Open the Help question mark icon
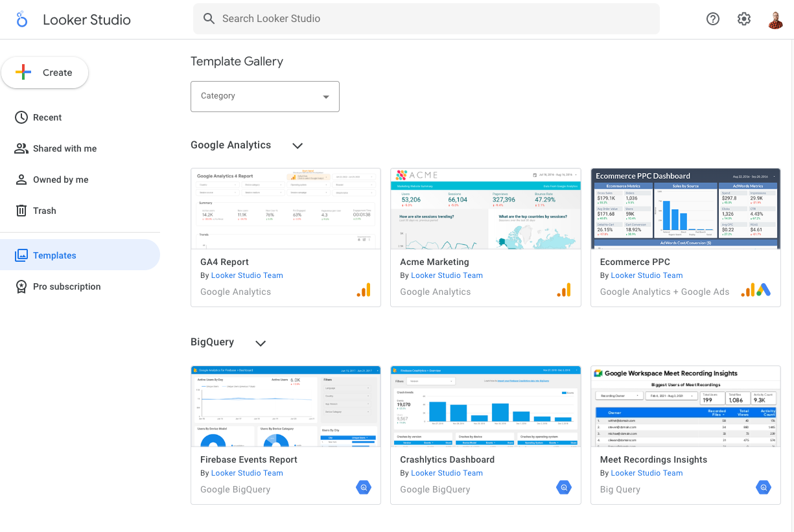 [x=713, y=19]
